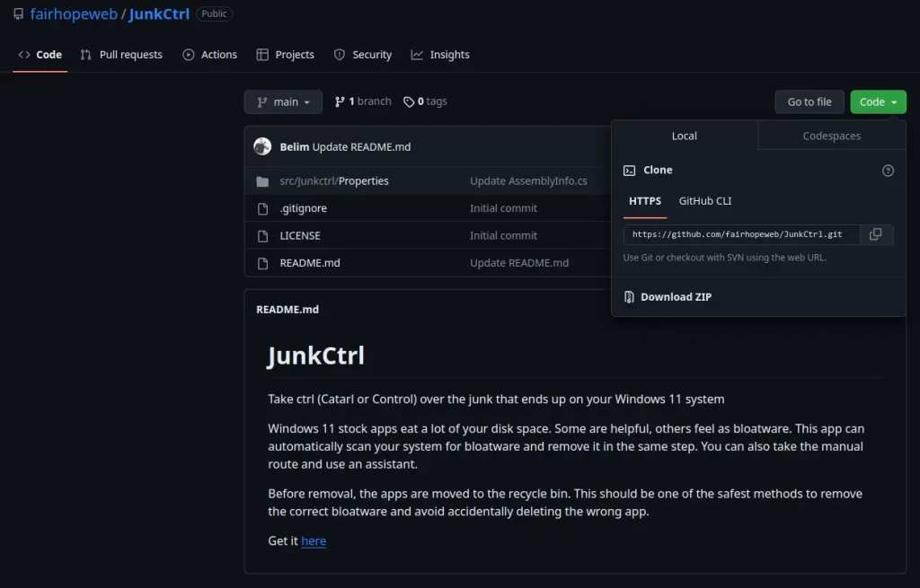Viewport: 920px width, 588px height.
Task: Open the .gitignore file
Action: point(304,208)
